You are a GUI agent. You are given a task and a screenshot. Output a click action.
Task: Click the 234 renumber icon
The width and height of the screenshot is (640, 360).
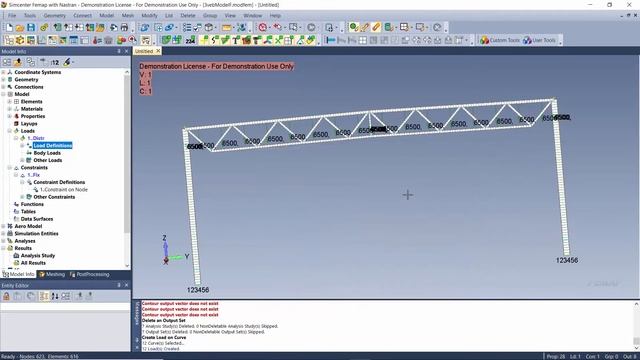point(190,40)
